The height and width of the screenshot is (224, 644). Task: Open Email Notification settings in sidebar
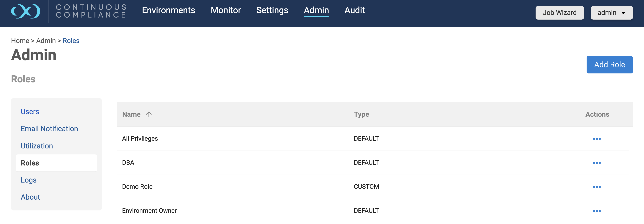[x=49, y=129]
